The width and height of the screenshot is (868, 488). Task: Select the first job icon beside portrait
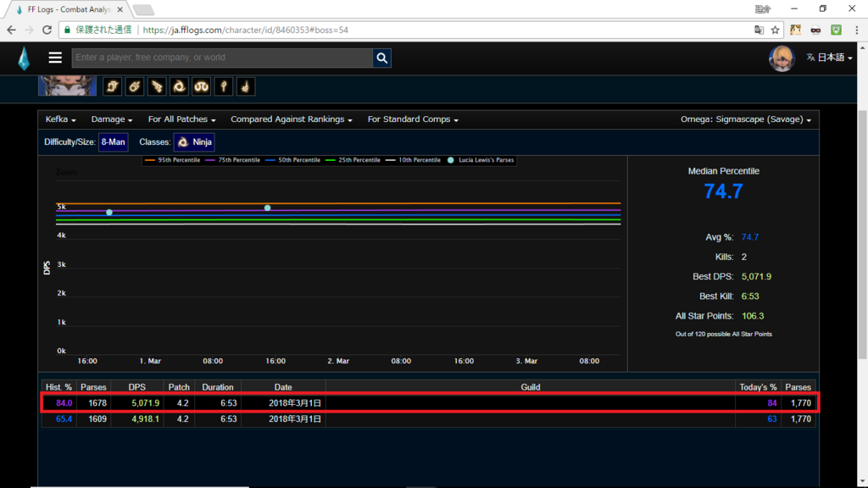pyautogui.click(x=113, y=86)
